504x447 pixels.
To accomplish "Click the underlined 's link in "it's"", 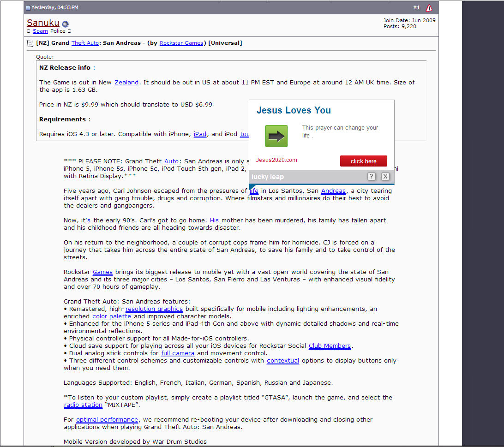I will (89, 221).
